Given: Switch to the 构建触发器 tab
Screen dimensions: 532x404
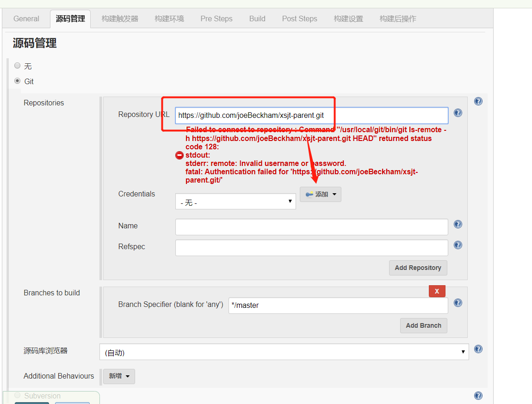Looking at the screenshot, I should click(120, 18).
